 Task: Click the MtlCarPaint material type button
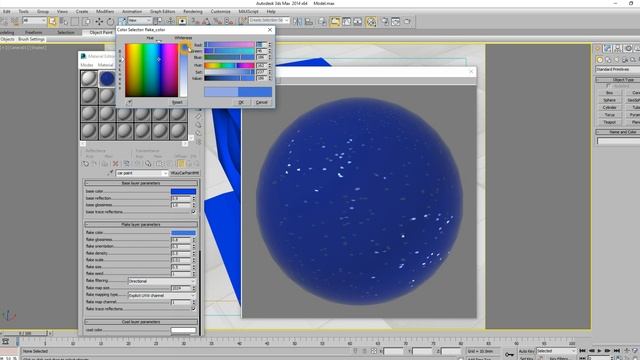click(184, 173)
